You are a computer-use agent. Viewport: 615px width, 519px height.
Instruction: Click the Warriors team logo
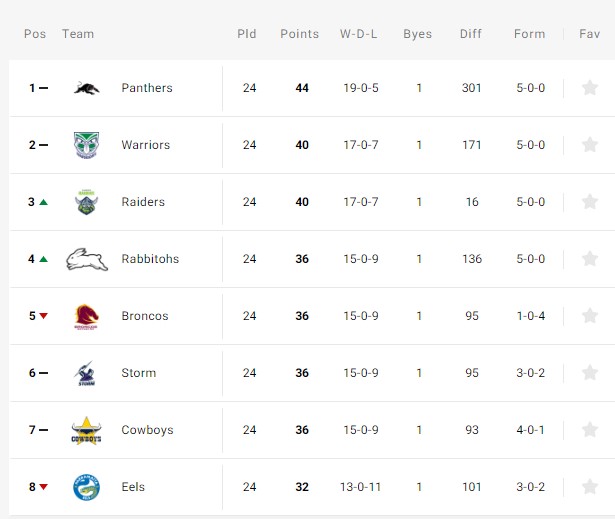[x=87, y=145]
